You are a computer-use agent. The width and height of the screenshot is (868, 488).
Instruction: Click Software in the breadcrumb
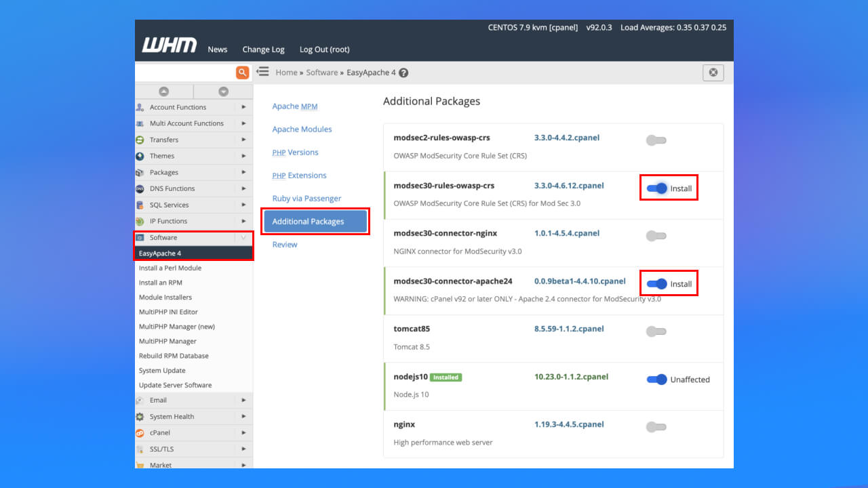pyautogui.click(x=321, y=73)
